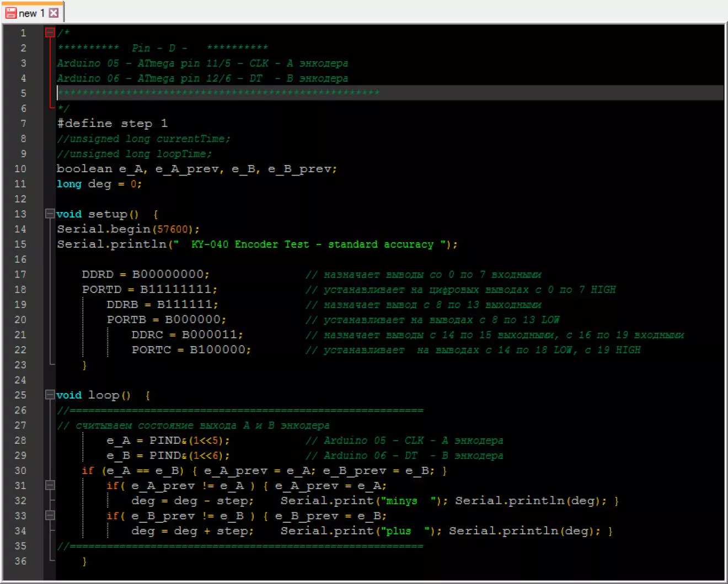
Task: Click line number 36 in margin
Action: (x=20, y=561)
